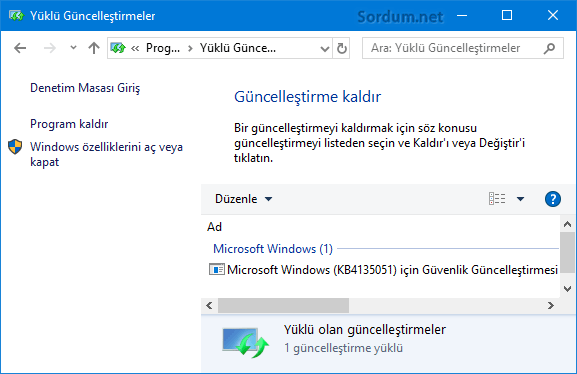Select the KB4135051 security update row
This screenshot has width=577, height=374.
pos(383,270)
